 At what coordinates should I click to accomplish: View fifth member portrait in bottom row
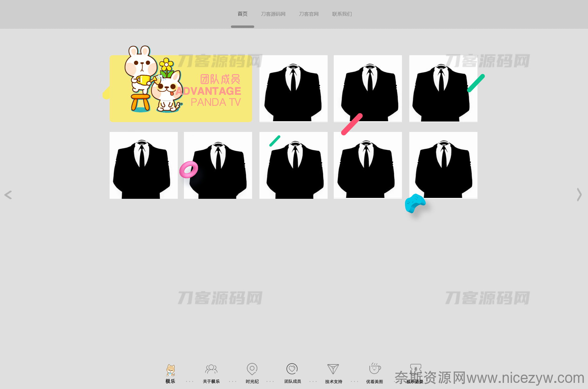point(443,165)
